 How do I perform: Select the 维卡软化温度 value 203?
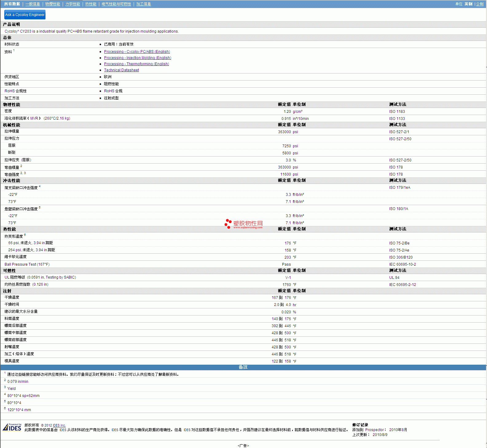click(x=288, y=257)
